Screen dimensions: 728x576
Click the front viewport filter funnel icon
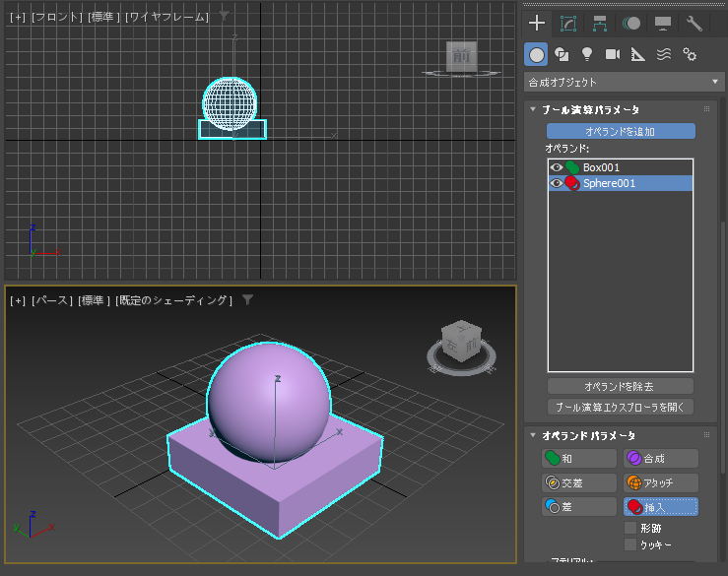pos(224,16)
